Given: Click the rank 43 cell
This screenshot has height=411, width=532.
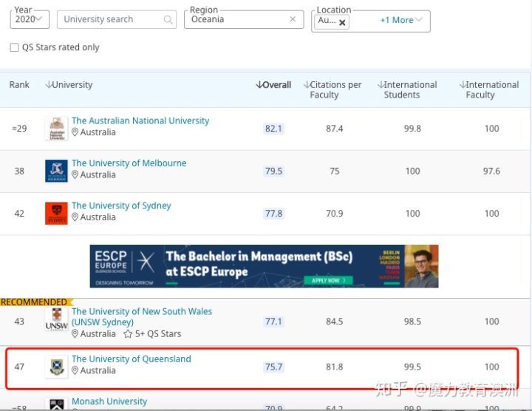Looking at the screenshot, I should point(19,322).
